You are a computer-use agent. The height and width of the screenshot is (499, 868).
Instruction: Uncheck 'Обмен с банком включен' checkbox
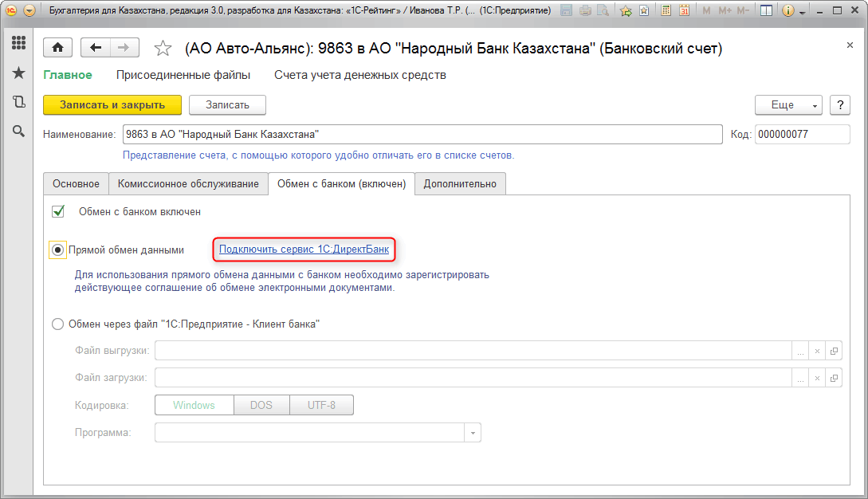click(57, 212)
